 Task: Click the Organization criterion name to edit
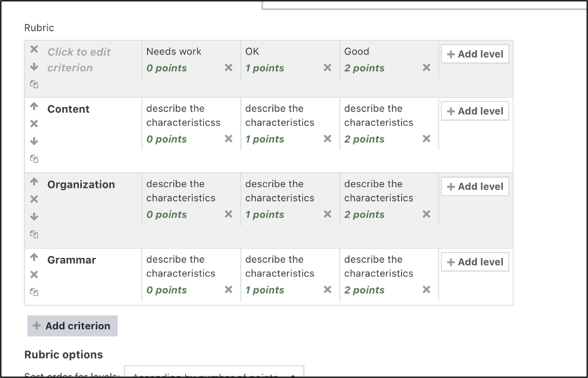tap(81, 185)
